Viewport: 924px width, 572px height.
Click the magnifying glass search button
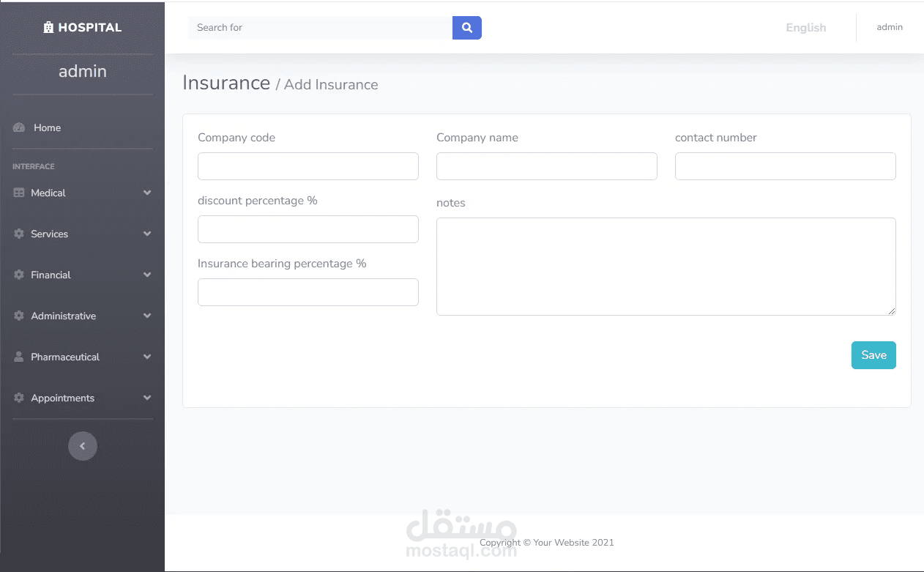coord(467,28)
